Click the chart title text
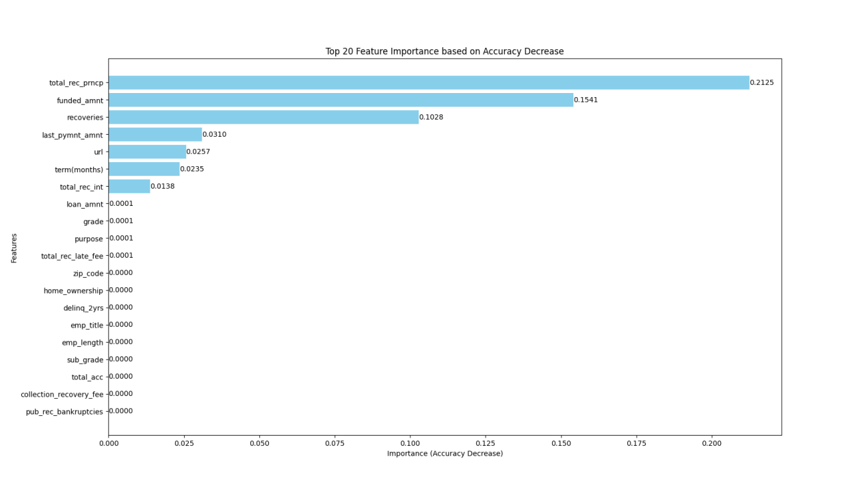The image size is (868, 489). tap(445, 51)
